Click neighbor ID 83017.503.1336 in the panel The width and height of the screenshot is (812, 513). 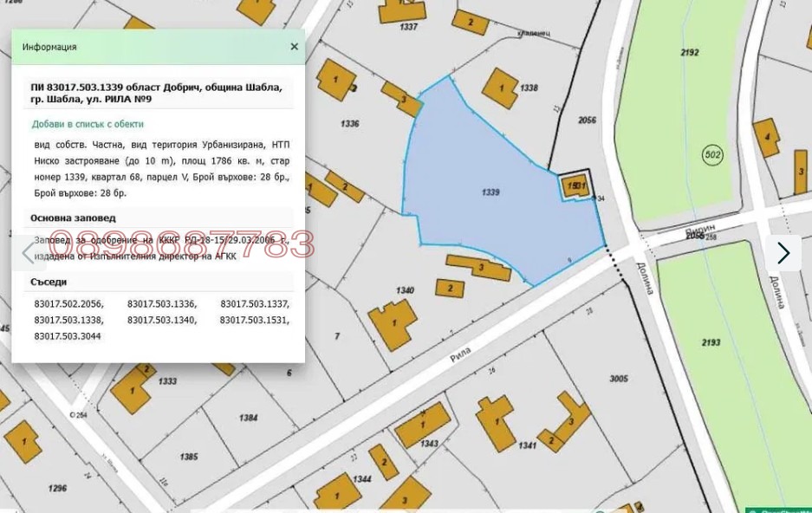162,304
